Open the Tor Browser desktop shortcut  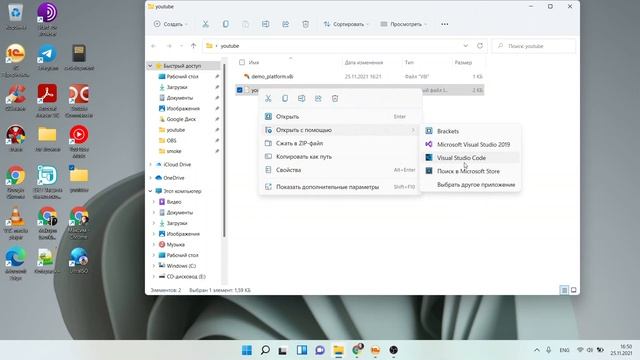(47, 18)
